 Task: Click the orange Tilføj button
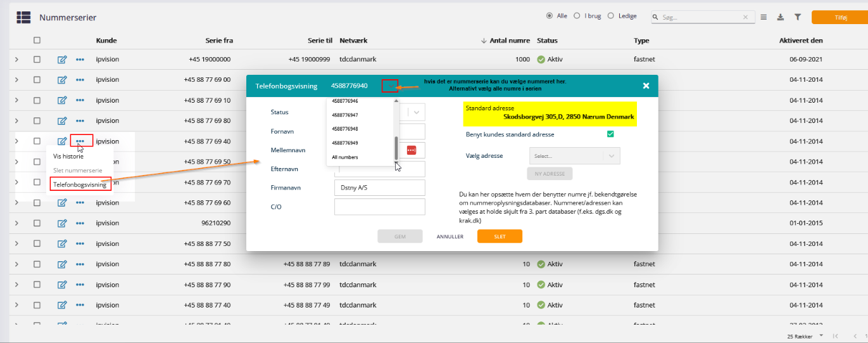(840, 18)
